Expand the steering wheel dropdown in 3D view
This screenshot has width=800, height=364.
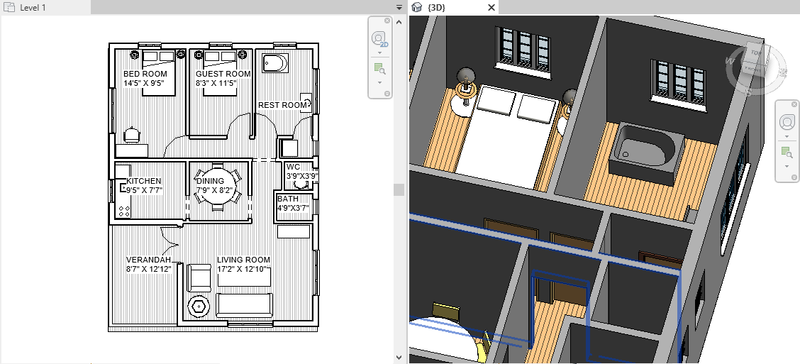click(786, 136)
